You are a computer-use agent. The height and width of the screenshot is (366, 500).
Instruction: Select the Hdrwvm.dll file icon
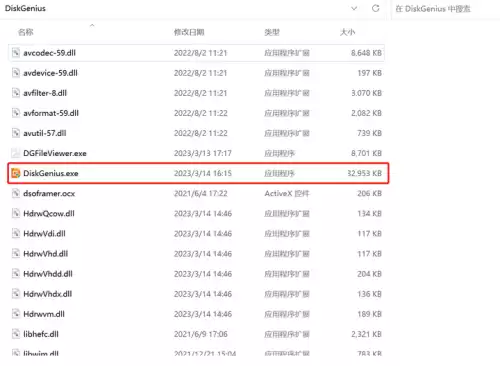(16, 314)
